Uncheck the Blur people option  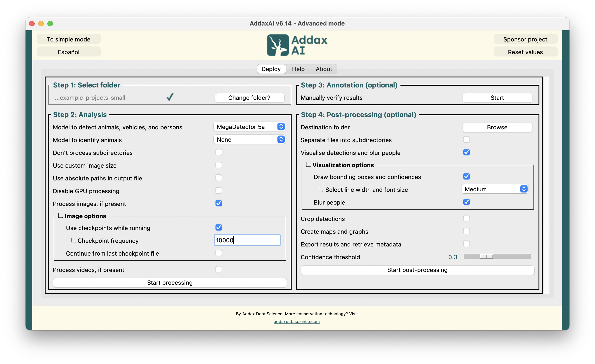(x=467, y=202)
